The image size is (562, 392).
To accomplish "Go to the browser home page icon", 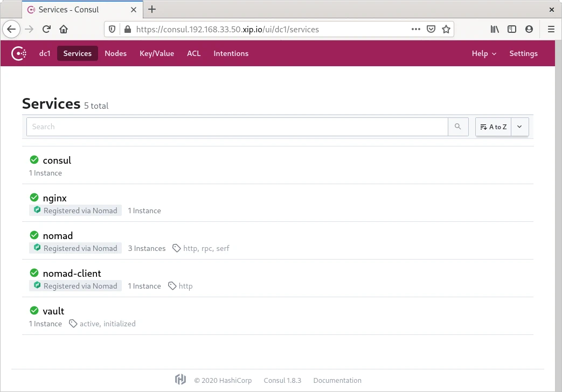I will point(64,30).
